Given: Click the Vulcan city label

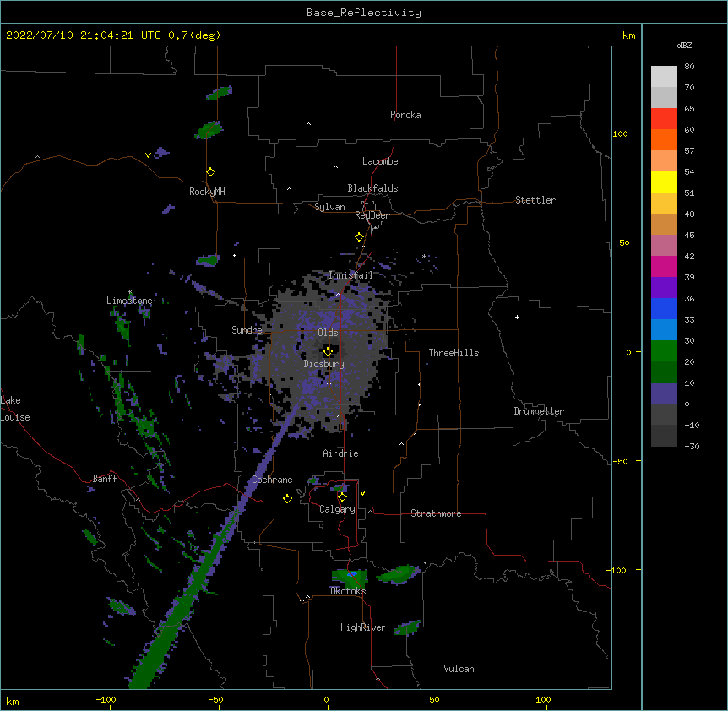Looking at the screenshot, I should point(459,669).
